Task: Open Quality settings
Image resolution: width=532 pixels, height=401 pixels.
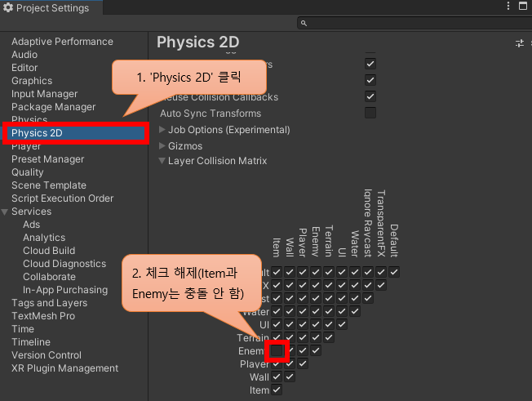Action: 28,172
